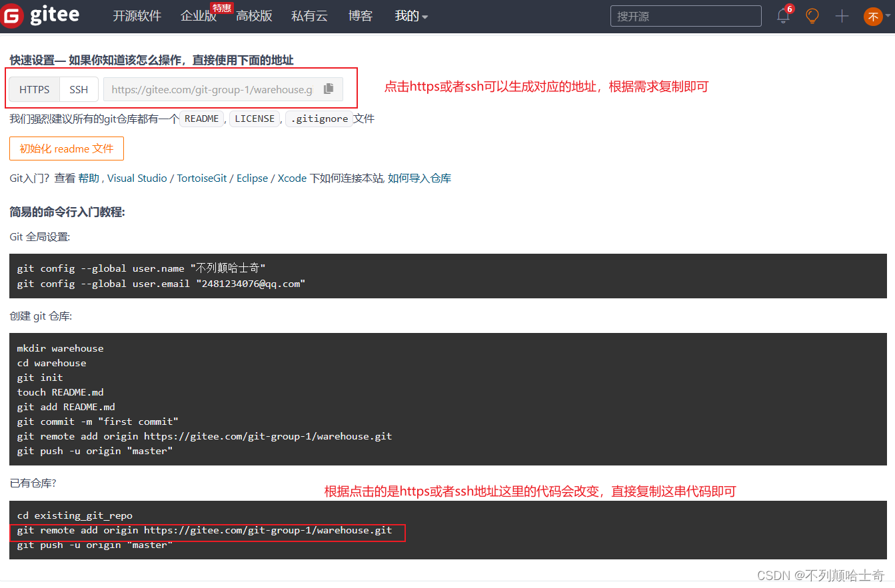Open the Xcode help link
The width and height of the screenshot is (895, 588).
point(292,178)
